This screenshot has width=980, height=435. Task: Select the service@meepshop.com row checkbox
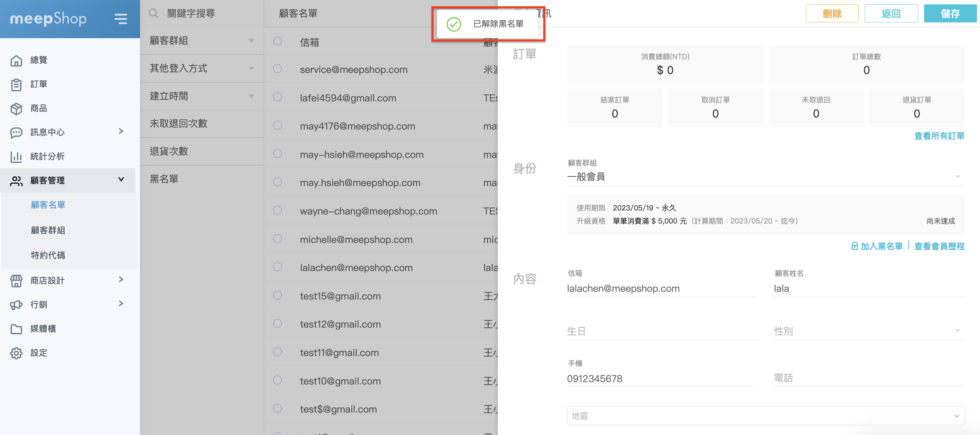277,69
